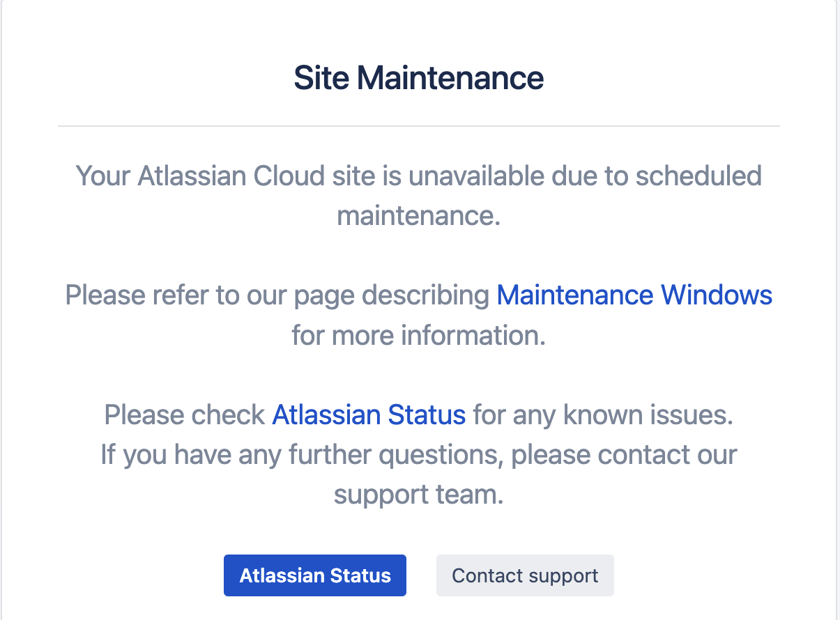Click the "support team." text line

pos(418,495)
